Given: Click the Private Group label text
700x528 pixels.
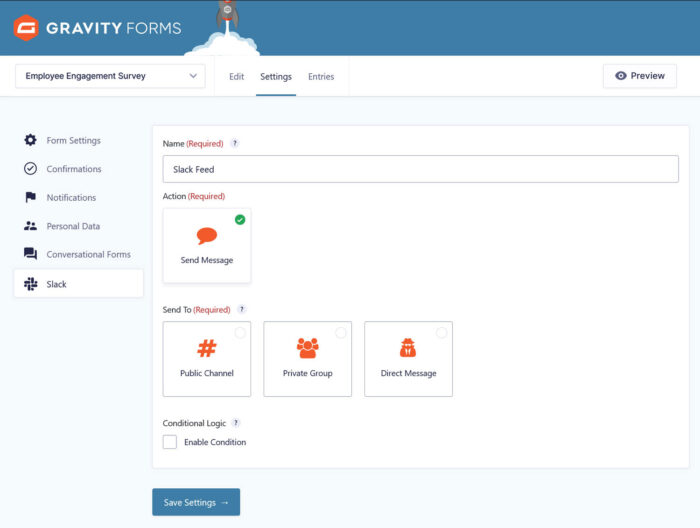Looking at the screenshot, I should click(308, 373).
